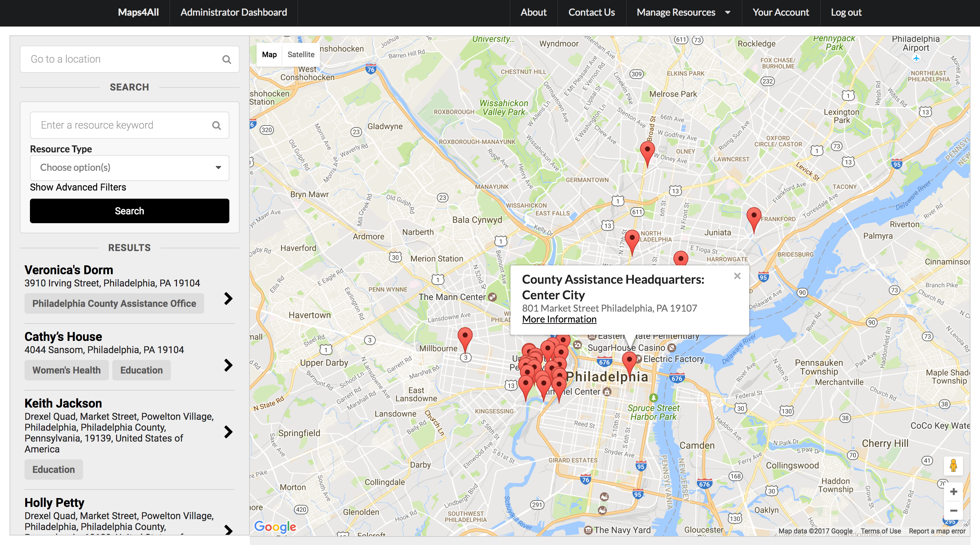Click the black Search button

(x=129, y=211)
